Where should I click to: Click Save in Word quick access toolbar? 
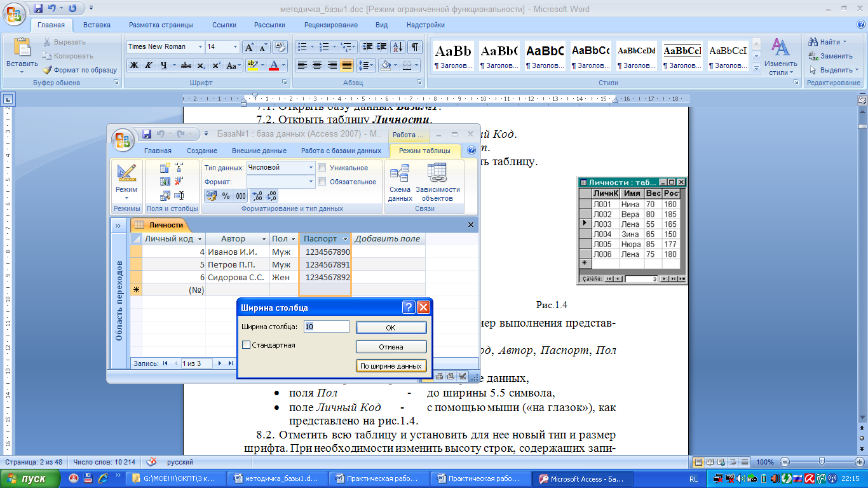click(x=39, y=9)
